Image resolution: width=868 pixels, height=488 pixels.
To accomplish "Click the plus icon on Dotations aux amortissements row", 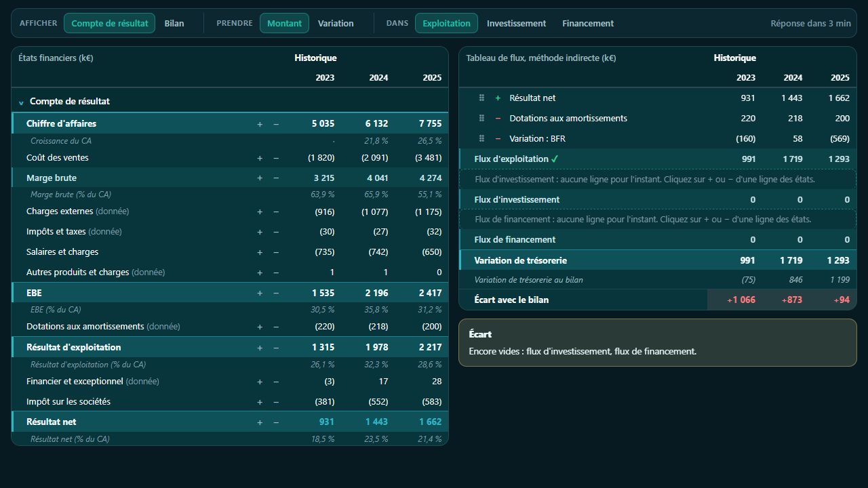I will click(x=260, y=327).
